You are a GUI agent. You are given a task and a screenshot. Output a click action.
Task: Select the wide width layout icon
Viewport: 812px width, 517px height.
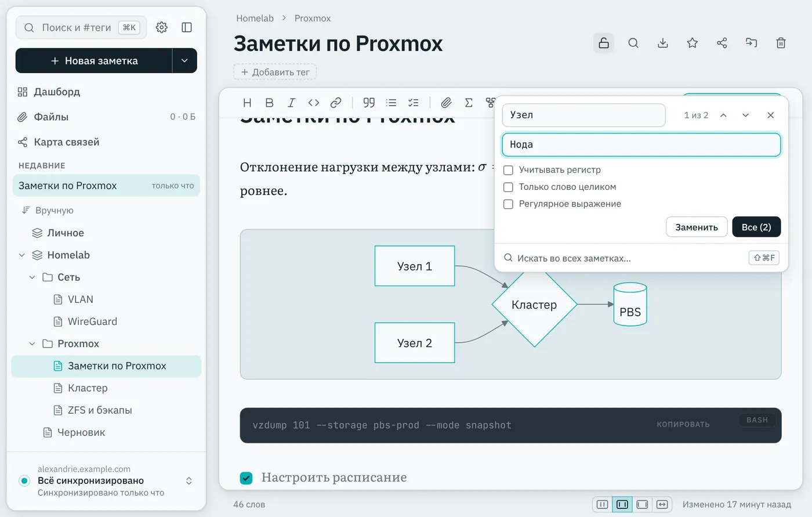click(642, 504)
